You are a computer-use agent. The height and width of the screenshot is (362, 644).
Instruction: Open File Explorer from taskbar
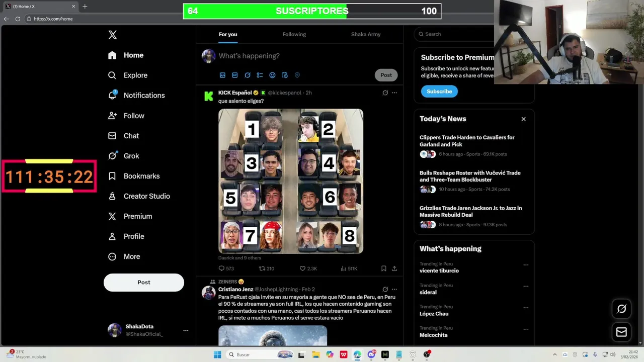315,354
